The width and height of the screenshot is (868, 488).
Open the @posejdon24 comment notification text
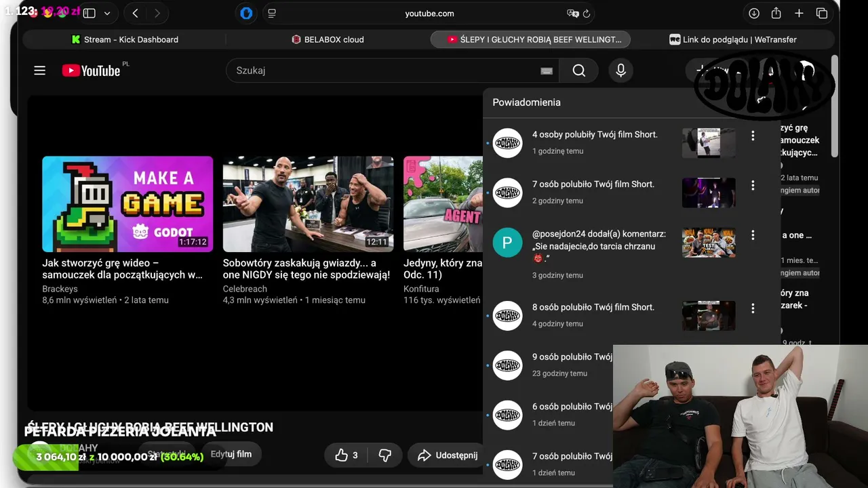[599, 246]
